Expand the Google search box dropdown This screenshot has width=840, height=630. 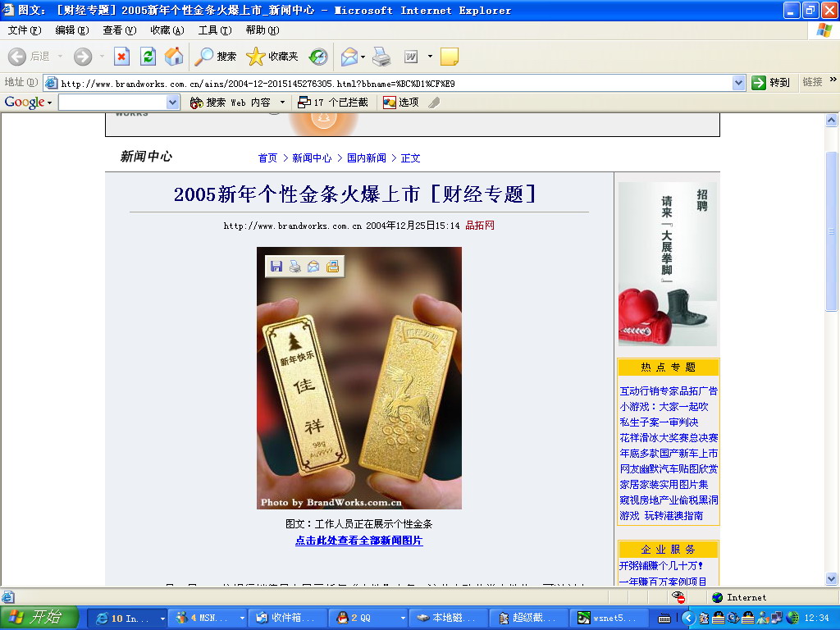coord(172,103)
